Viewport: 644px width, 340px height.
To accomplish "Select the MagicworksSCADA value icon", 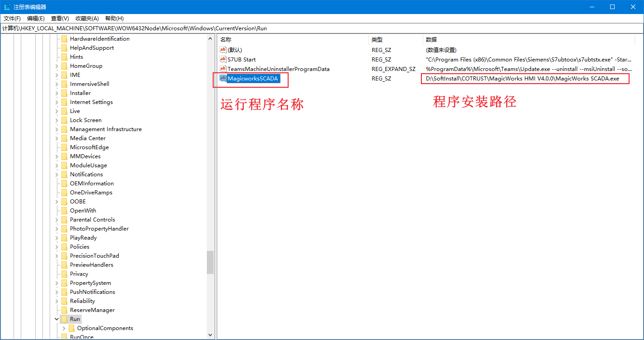I will (x=223, y=78).
